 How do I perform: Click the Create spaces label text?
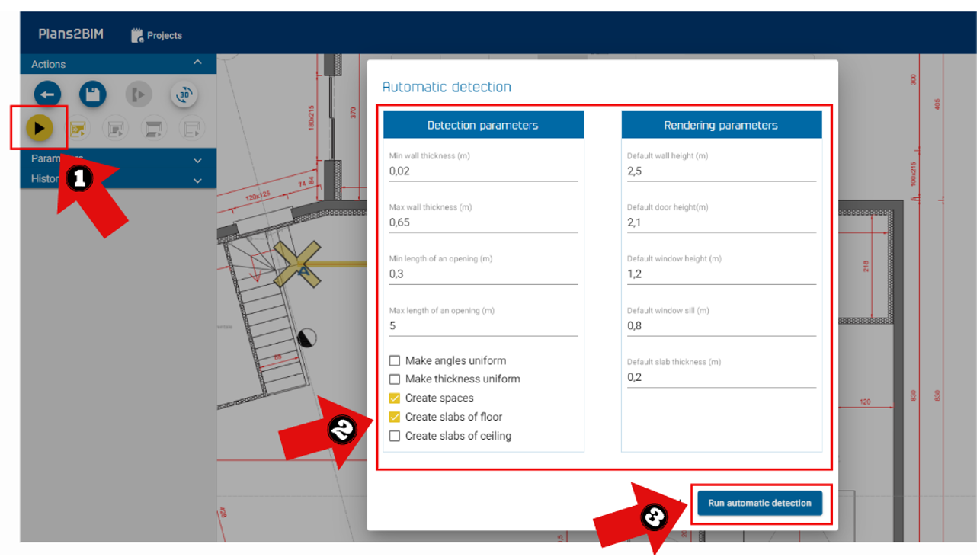click(x=440, y=398)
